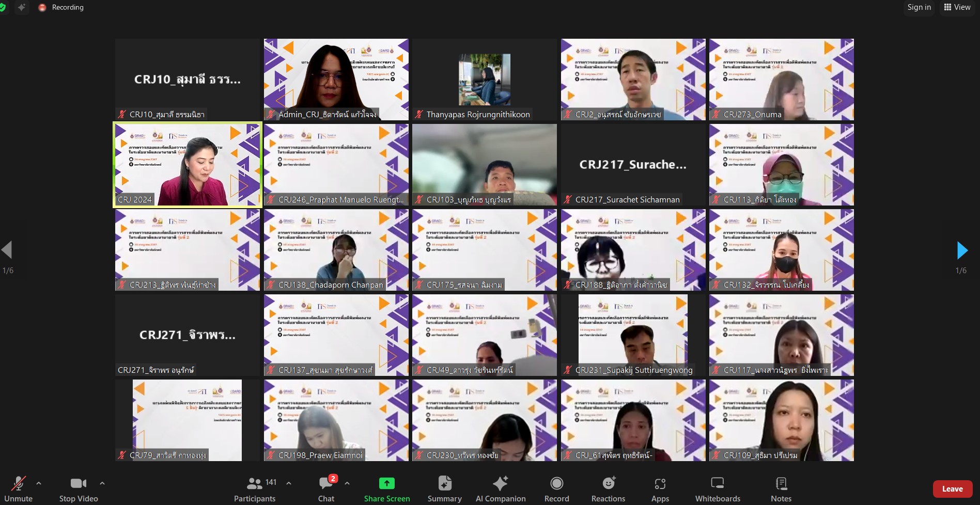
Task: Open the Apps panel
Action: 660,484
